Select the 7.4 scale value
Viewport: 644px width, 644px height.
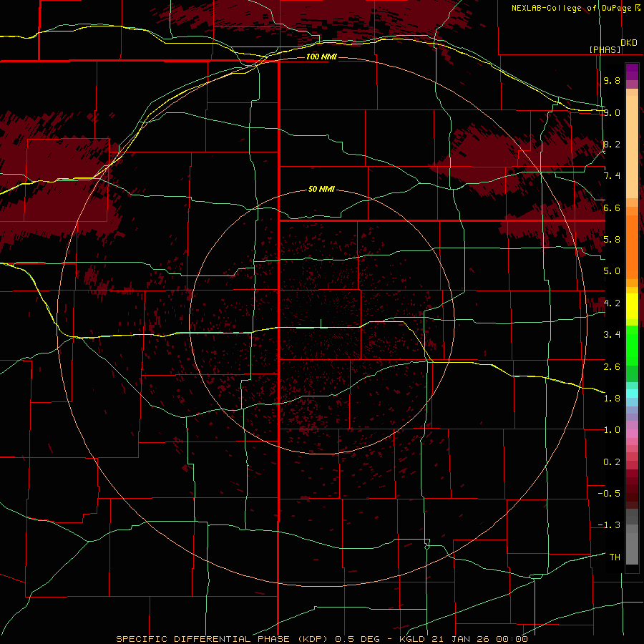click(x=612, y=176)
